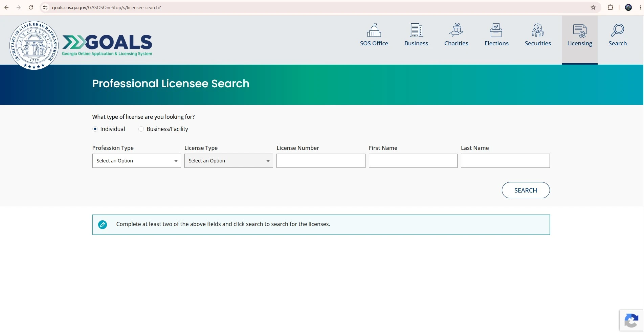Viewport: 644px width, 335px height.
Task: Focus the First Name input field
Action: click(x=413, y=161)
